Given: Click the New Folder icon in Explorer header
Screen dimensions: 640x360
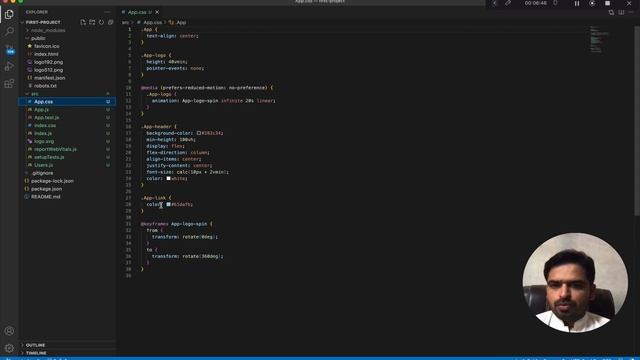Looking at the screenshot, I should pyautogui.click(x=92, y=22).
